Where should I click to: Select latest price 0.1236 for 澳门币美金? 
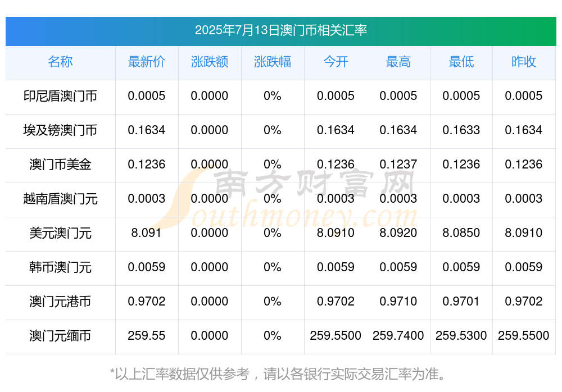click(147, 165)
